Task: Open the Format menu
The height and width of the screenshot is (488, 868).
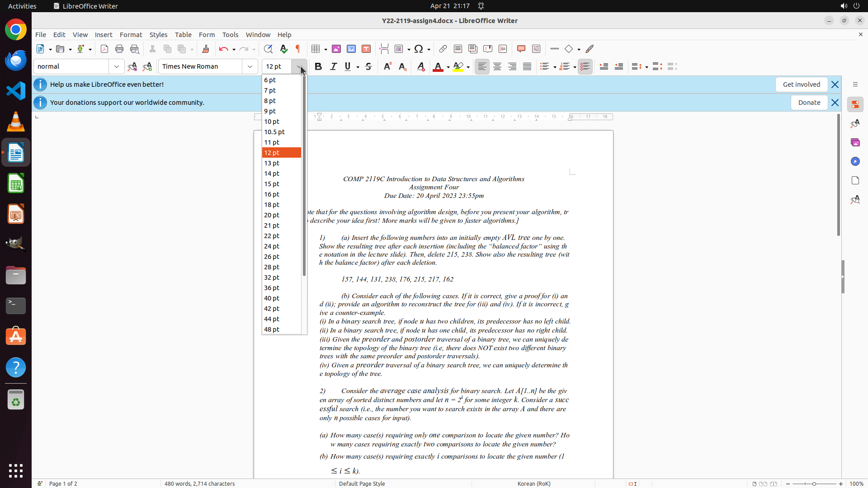Action: click(131, 34)
